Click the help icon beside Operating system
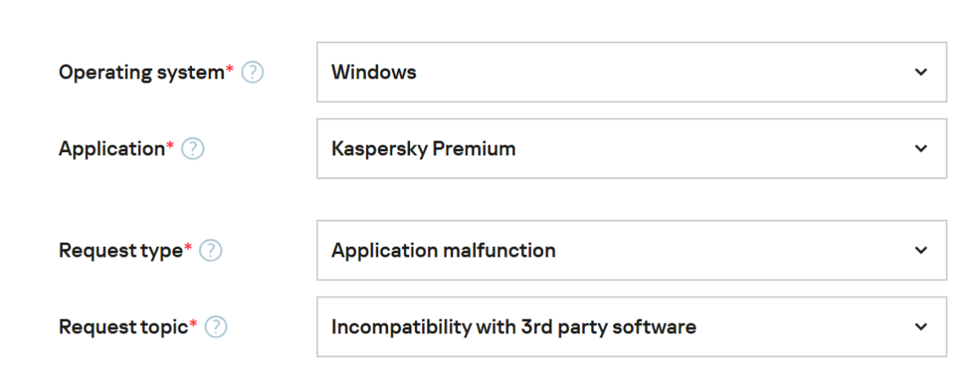The height and width of the screenshot is (389, 980). point(252,73)
